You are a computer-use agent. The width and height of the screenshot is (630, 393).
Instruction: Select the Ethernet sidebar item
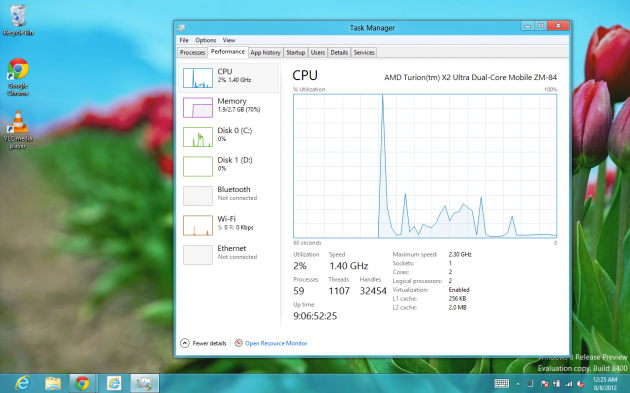[228, 254]
